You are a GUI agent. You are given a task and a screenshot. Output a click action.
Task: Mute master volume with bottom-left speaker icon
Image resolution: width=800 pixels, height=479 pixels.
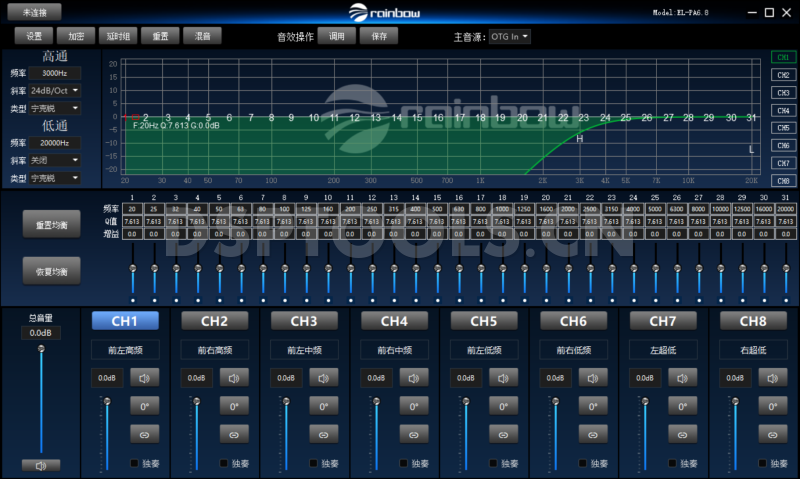(41, 466)
